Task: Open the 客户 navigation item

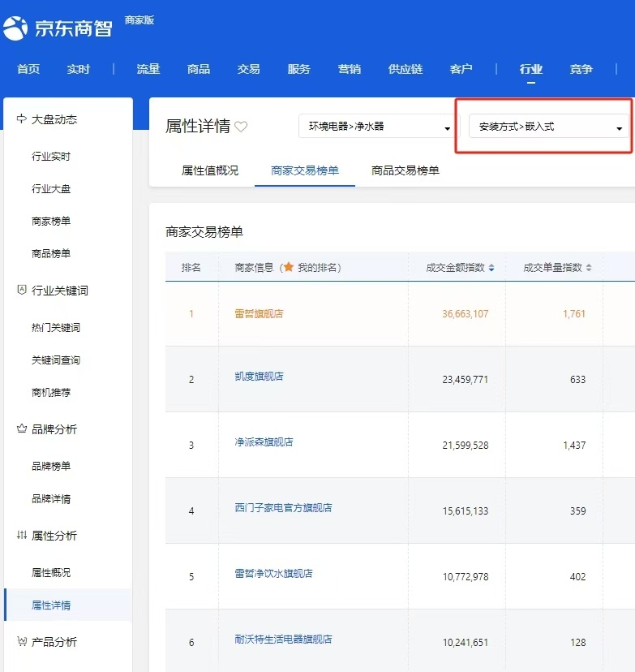Action: [x=461, y=69]
